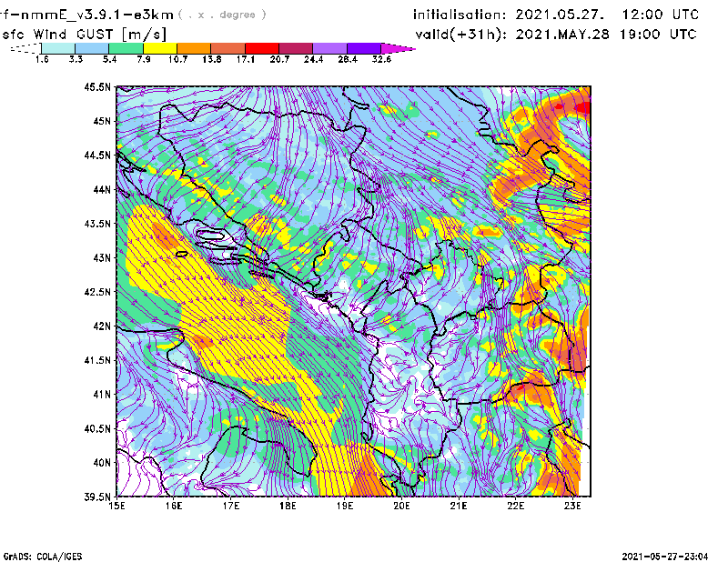Click the 40N latitude label
The width and height of the screenshot is (728, 562).
pyautogui.click(x=102, y=463)
